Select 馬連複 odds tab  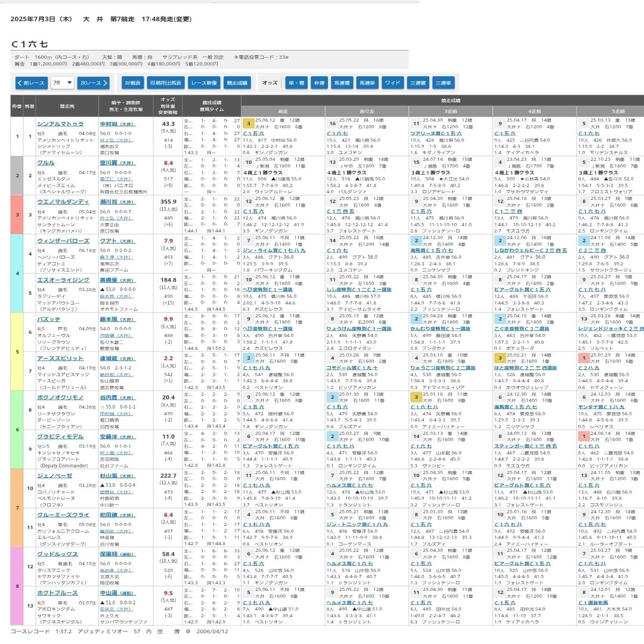point(342,83)
